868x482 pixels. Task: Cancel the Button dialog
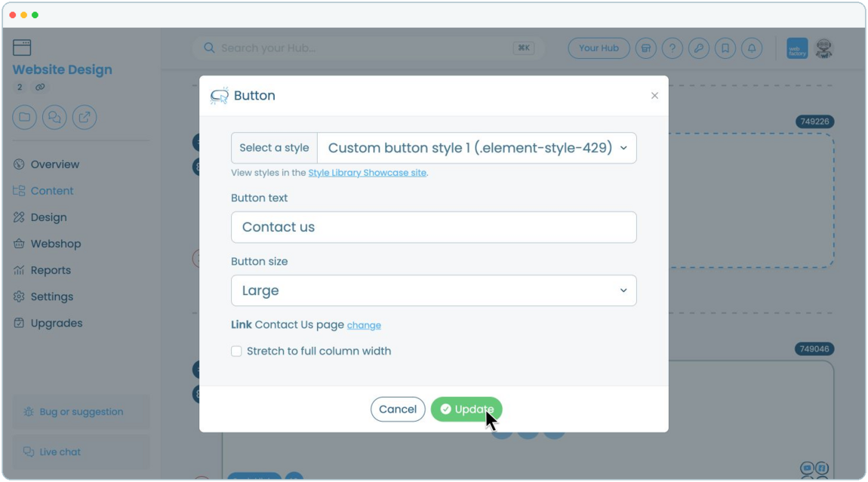[x=398, y=409]
